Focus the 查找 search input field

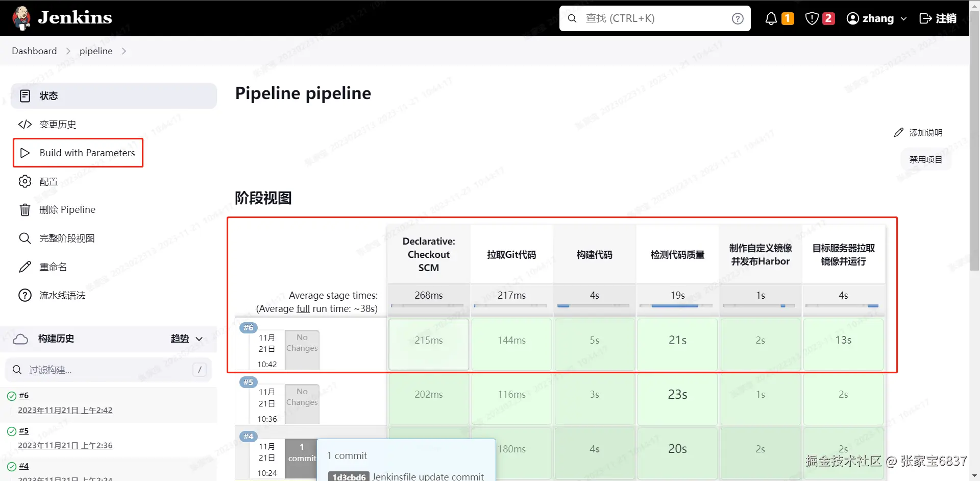[x=655, y=18]
